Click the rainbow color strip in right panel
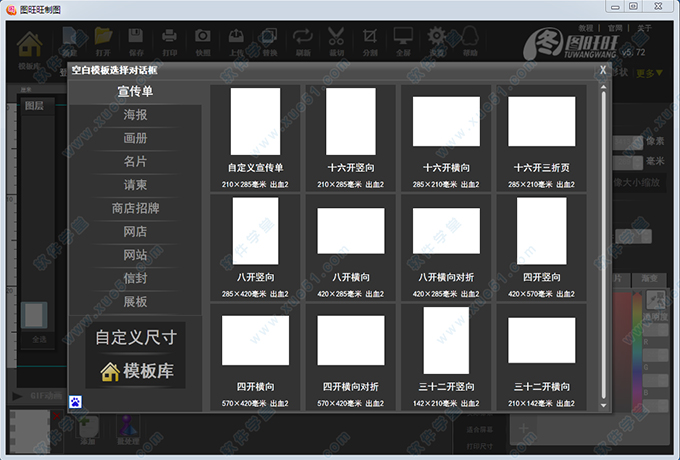This screenshot has width=680, height=460. coord(637,351)
